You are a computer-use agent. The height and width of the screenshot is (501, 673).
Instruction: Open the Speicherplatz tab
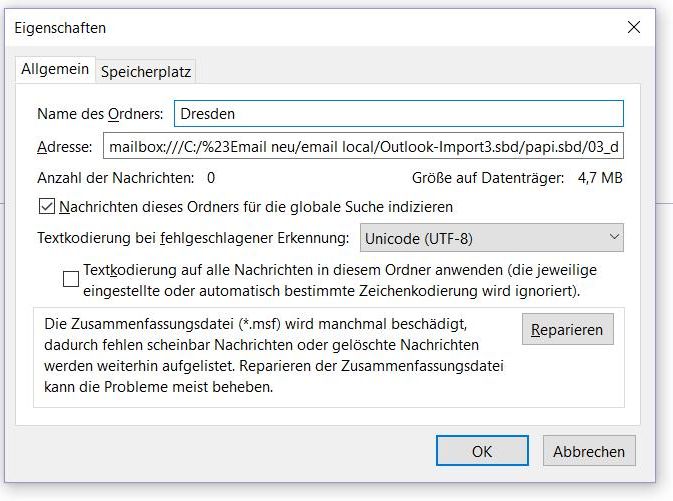[x=145, y=70]
